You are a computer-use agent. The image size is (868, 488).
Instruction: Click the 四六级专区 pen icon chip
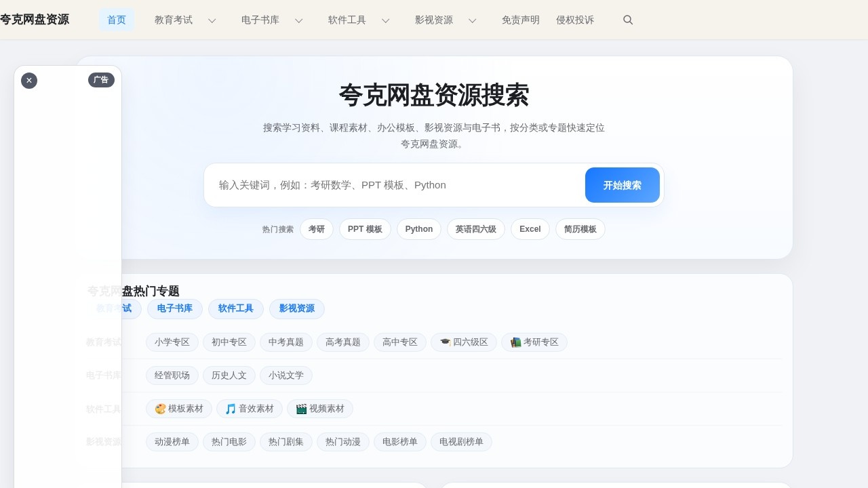coord(463,342)
